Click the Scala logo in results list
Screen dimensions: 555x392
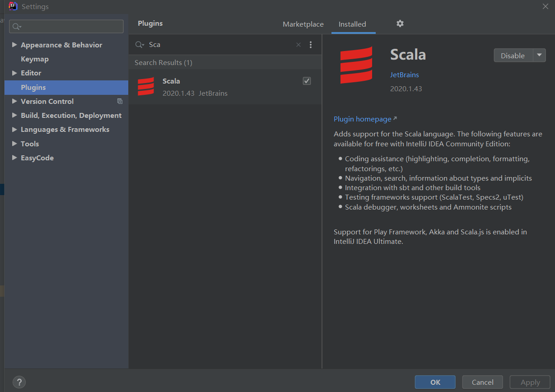point(146,87)
